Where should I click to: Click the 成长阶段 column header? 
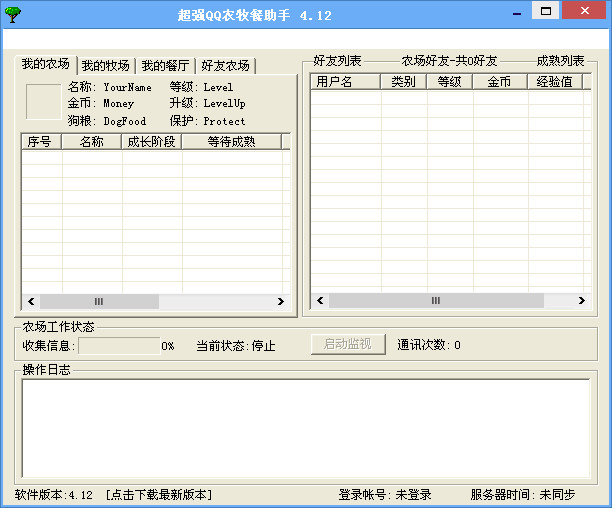[151, 142]
